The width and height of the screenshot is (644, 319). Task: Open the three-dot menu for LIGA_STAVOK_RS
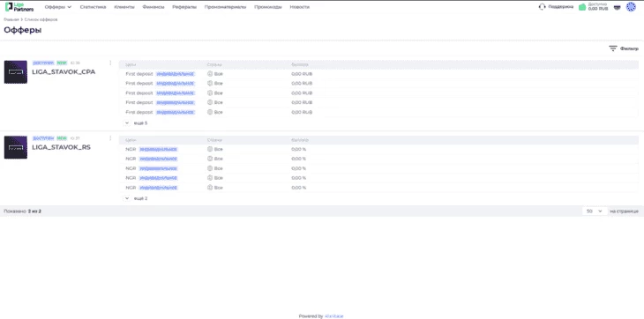(x=110, y=138)
